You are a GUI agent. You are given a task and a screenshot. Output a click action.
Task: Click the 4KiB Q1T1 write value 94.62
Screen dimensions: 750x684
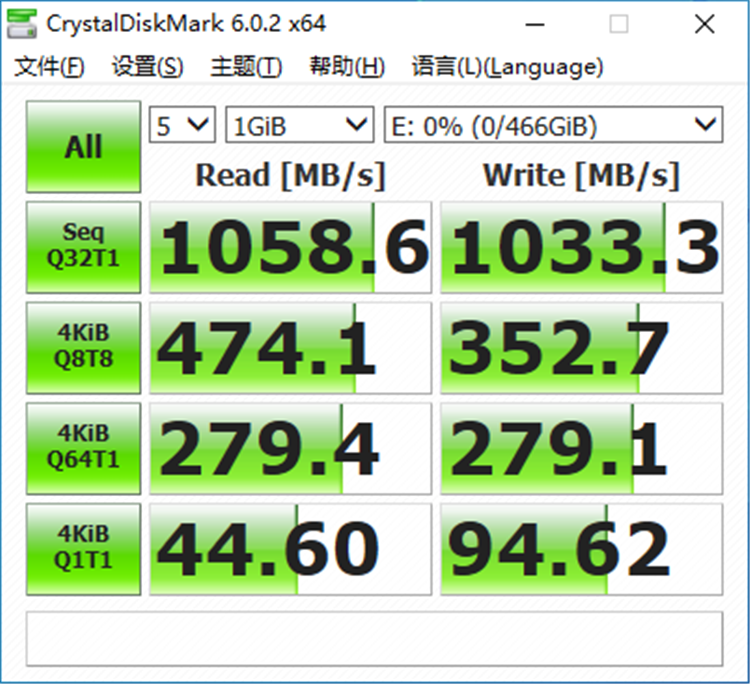coord(581,548)
